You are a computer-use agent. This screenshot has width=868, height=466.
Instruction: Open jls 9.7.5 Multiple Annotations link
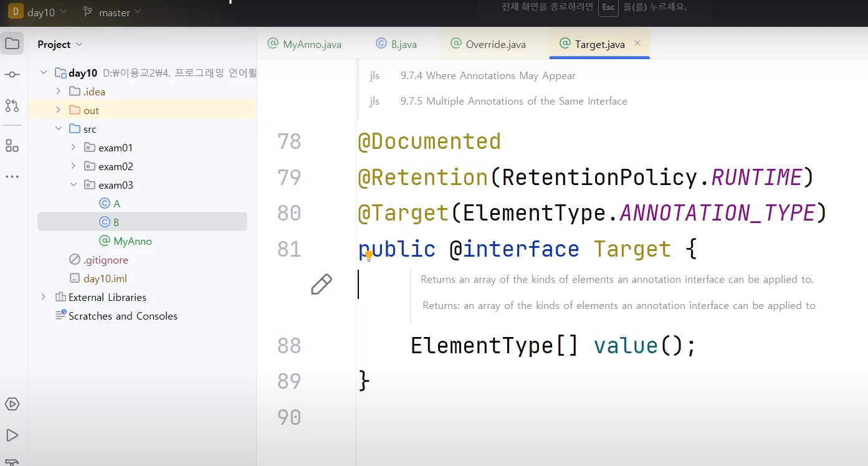[514, 101]
